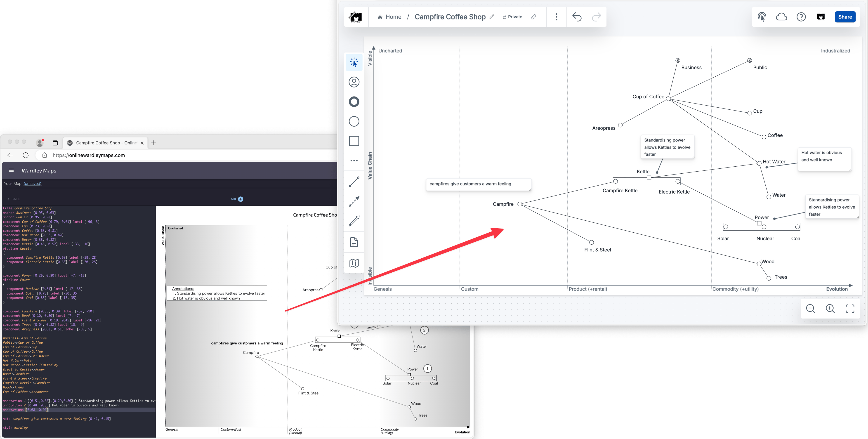868x439 pixels.
Task: Click the Wood component node
Action: 759,264
